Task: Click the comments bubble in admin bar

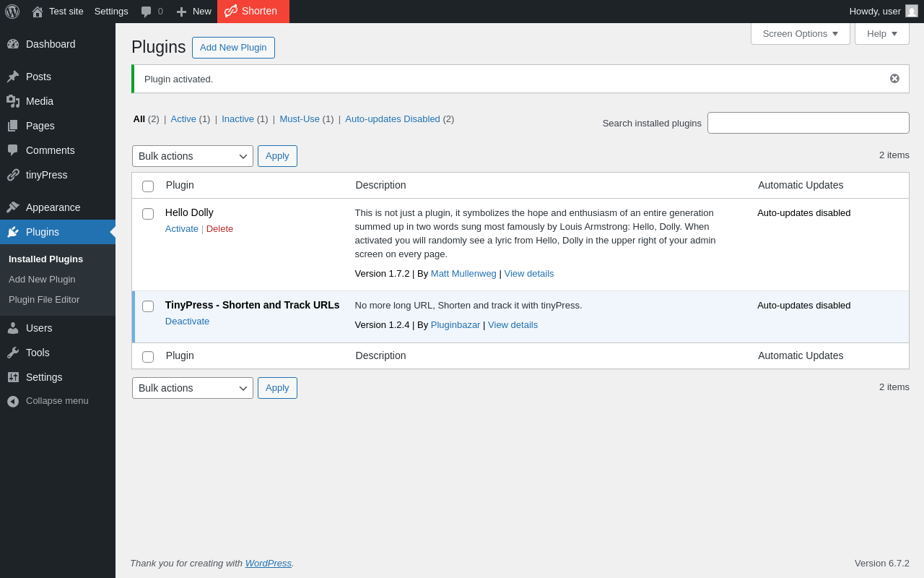Action: [x=147, y=12]
